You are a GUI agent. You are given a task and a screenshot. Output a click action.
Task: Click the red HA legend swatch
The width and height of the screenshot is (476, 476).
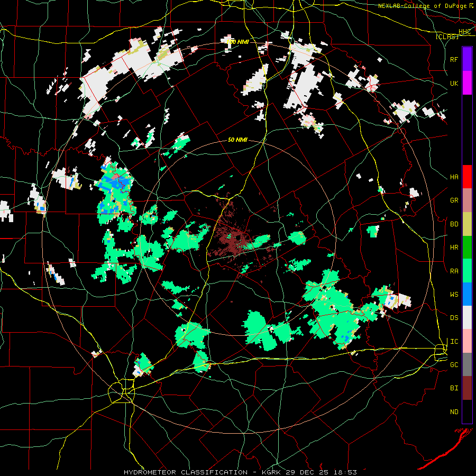click(467, 177)
